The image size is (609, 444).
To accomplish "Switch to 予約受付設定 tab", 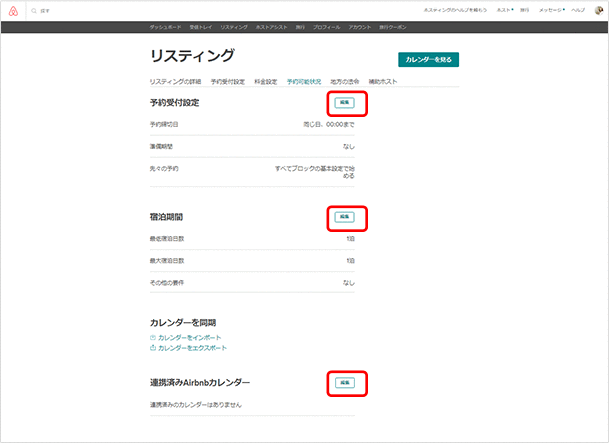I will pos(228,82).
